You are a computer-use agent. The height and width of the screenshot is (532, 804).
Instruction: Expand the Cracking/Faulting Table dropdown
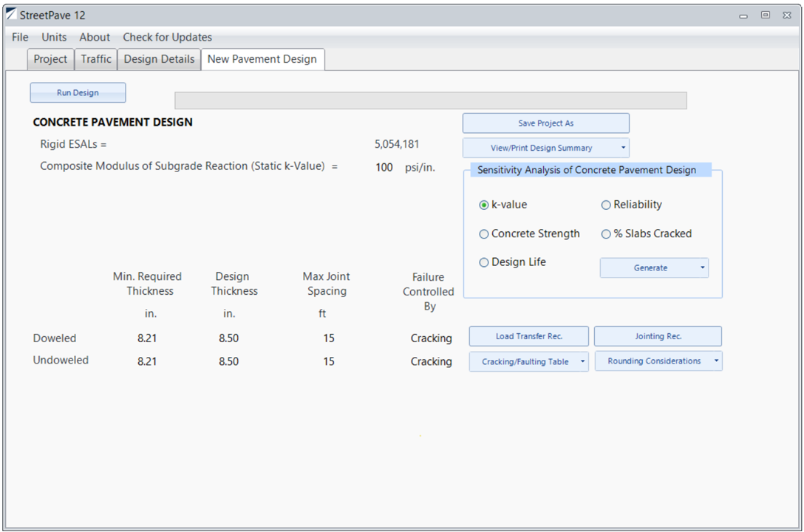(x=582, y=362)
